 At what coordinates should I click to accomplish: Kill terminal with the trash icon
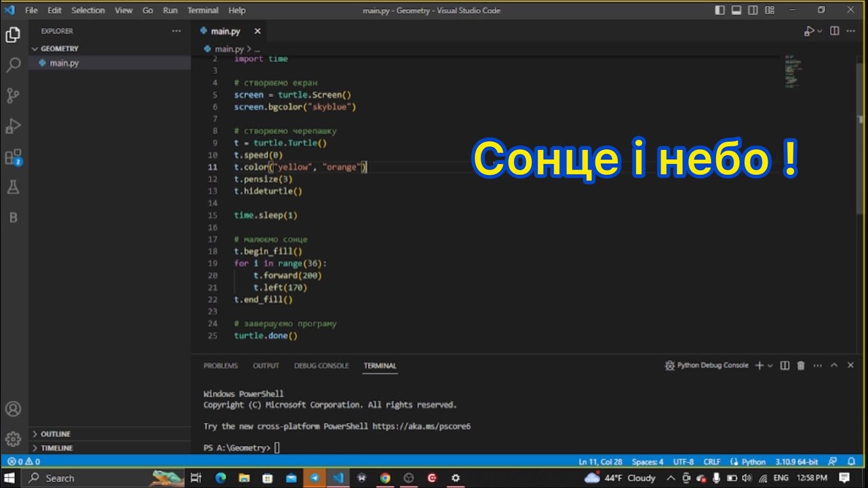801,365
